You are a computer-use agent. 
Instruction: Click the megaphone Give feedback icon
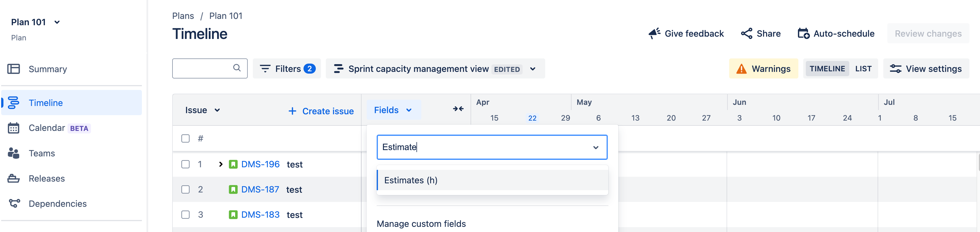654,34
